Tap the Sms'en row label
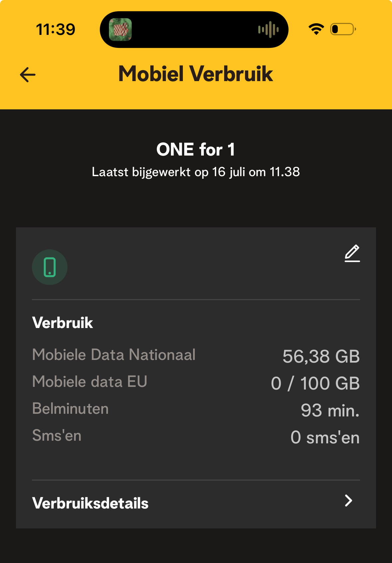Screen dimensions: 392x563 point(57,435)
